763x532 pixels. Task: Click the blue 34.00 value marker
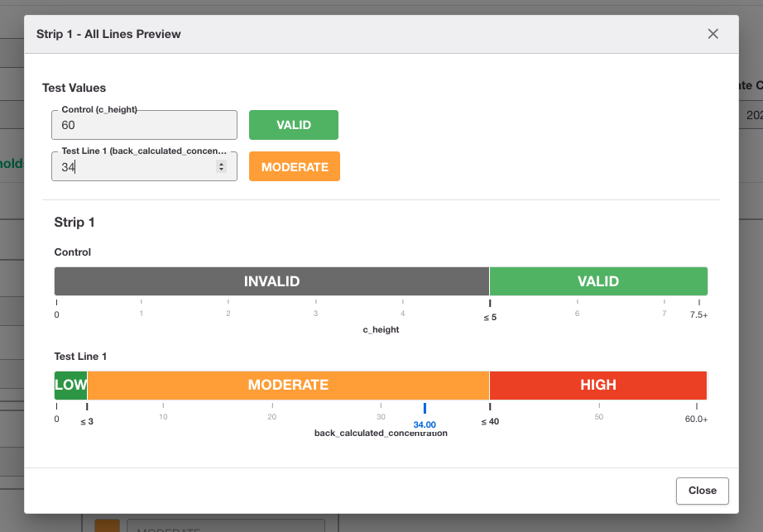425,416
